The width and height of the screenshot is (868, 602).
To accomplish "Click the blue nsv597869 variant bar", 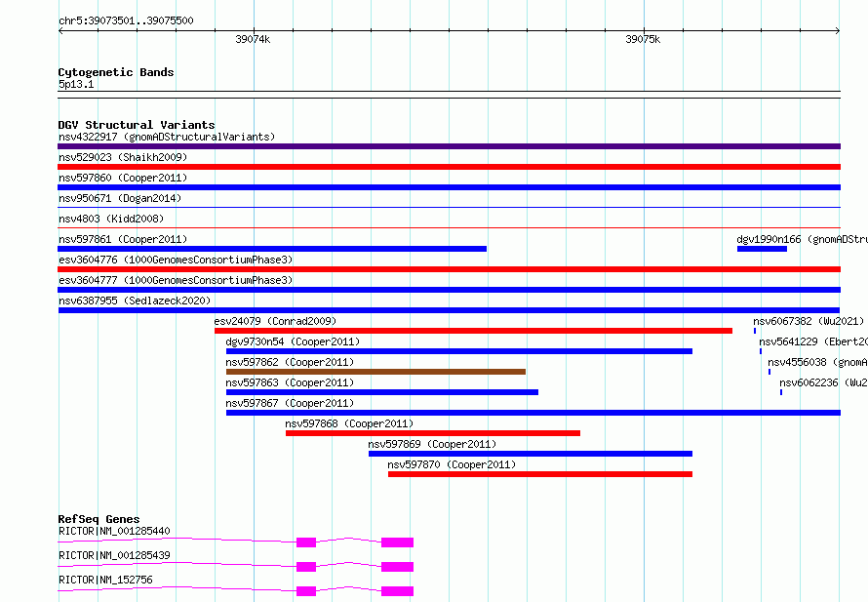I will tap(531, 454).
